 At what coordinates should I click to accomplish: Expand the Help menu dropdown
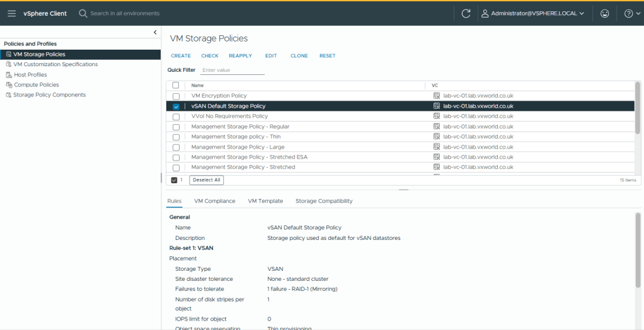[x=631, y=13]
